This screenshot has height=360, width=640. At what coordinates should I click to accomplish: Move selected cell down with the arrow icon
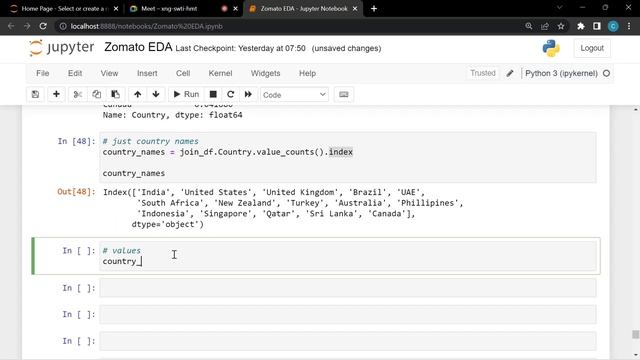(156, 94)
